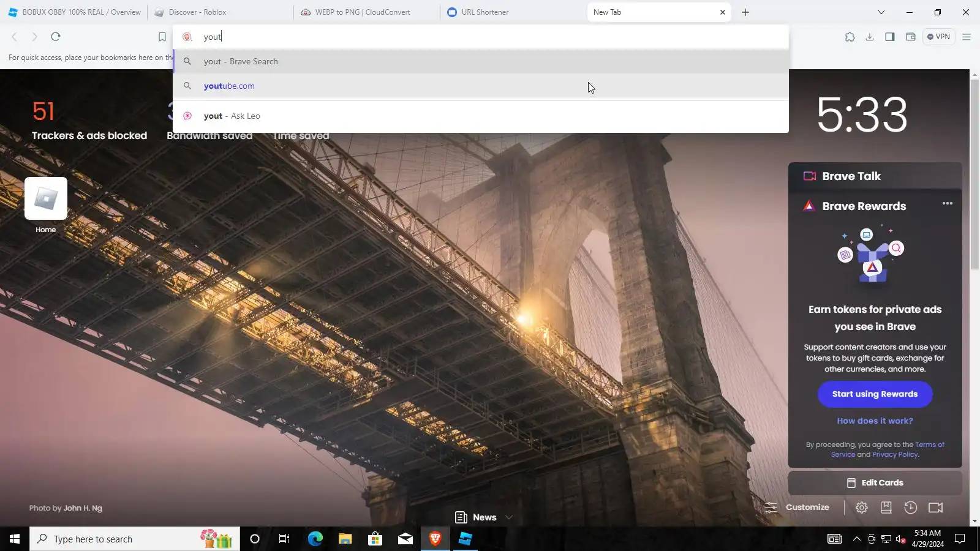Open history clock icon on dashboard

tap(911, 508)
